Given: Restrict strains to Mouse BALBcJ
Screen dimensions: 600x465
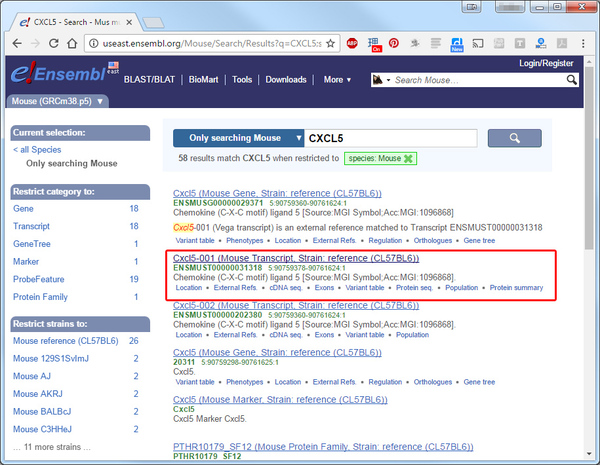Looking at the screenshot, I should tap(42, 411).
